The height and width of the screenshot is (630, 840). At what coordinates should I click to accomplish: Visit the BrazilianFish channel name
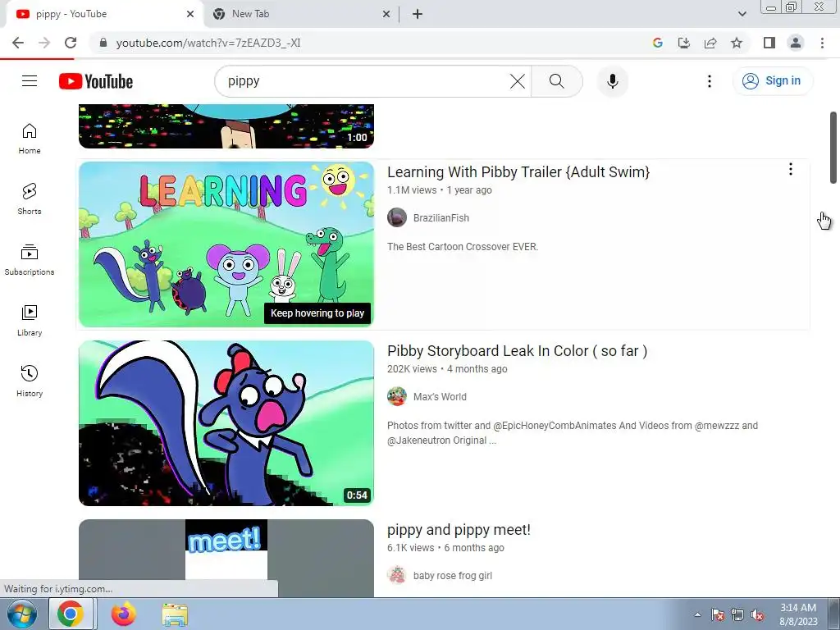(441, 218)
